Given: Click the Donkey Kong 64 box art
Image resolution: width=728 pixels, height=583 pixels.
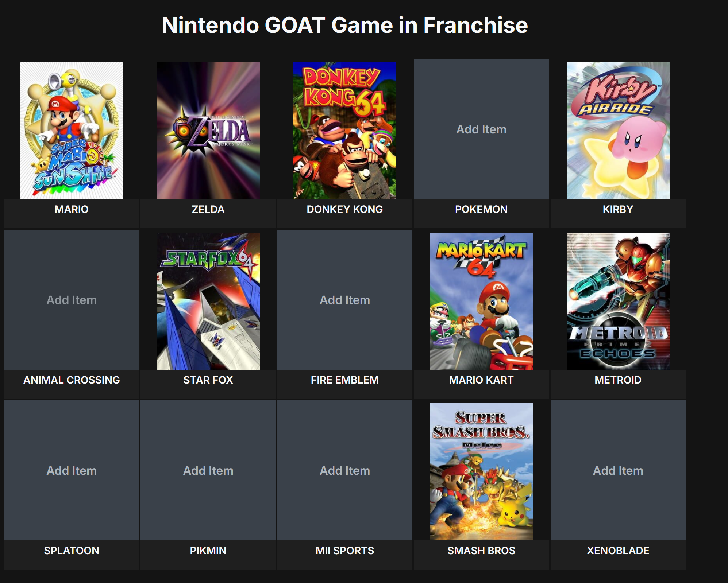Looking at the screenshot, I should (x=345, y=131).
